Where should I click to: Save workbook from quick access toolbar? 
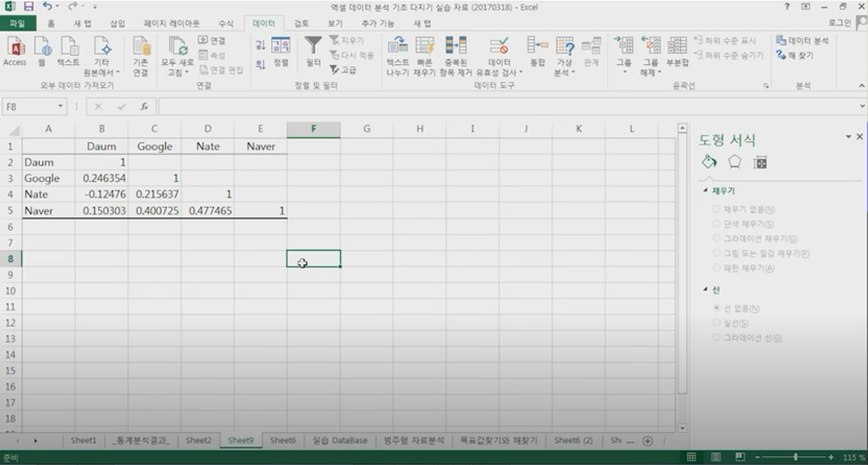point(28,6)
